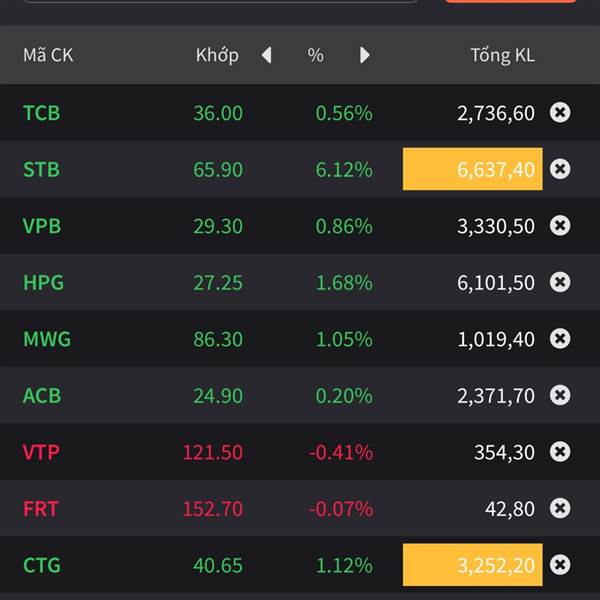This screenshot has height=600, width=600.
Task: Delete VTP row from watchlist
Action: click(x=560, y=452)
